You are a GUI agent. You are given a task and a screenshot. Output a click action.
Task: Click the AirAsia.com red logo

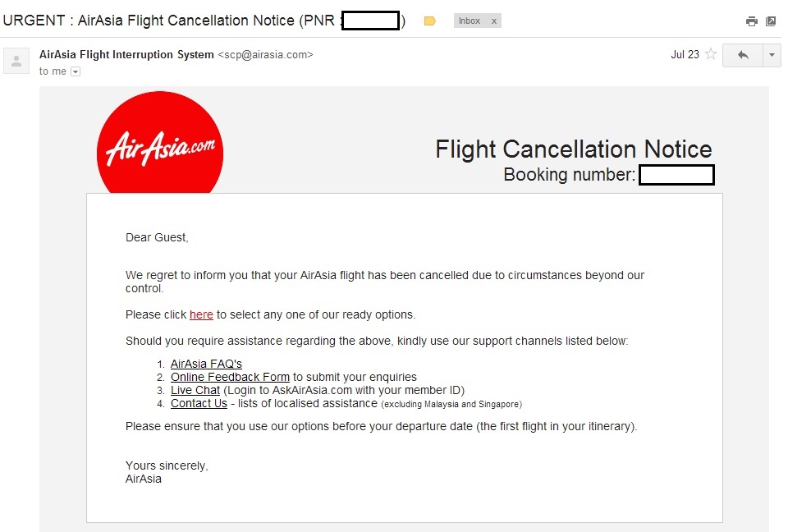[x=160, y=142]
